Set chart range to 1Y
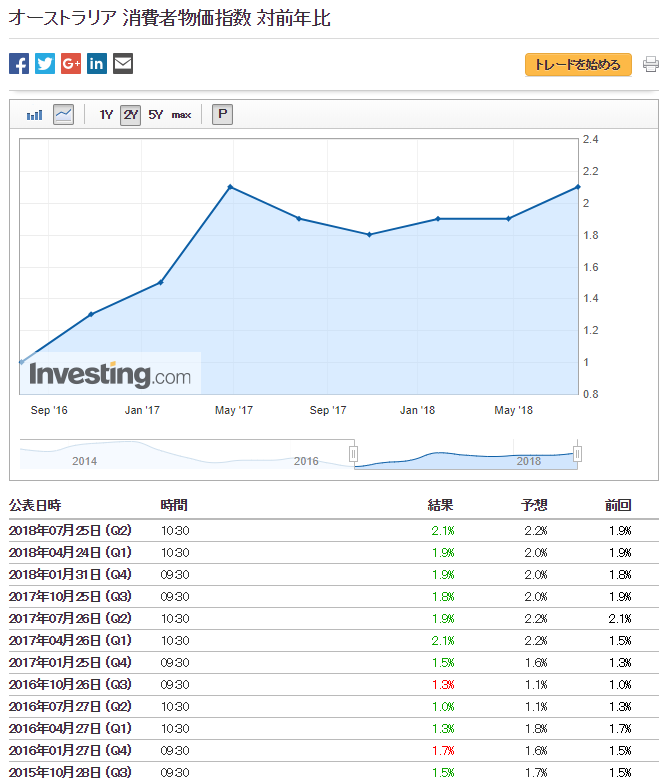668x784 pixels. pyautogui.click(x=106, y=115)
